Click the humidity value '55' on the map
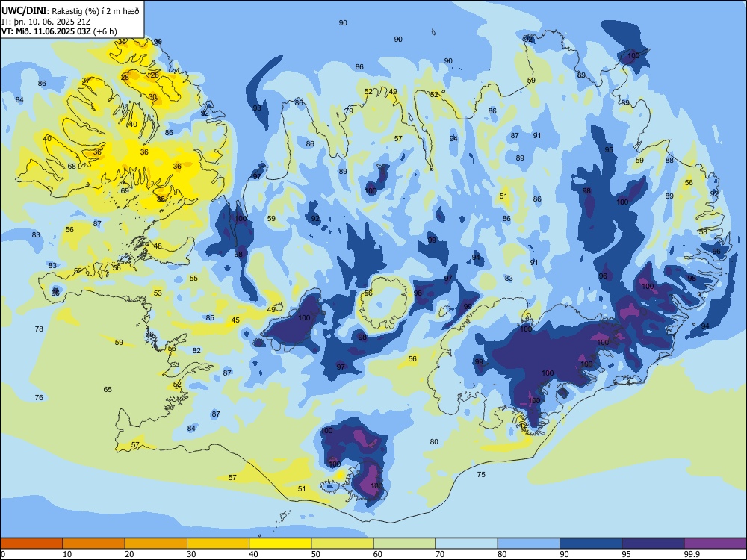The height and width of the screenshot is (560, 747). pyautogui.click(x=193, y=278)
